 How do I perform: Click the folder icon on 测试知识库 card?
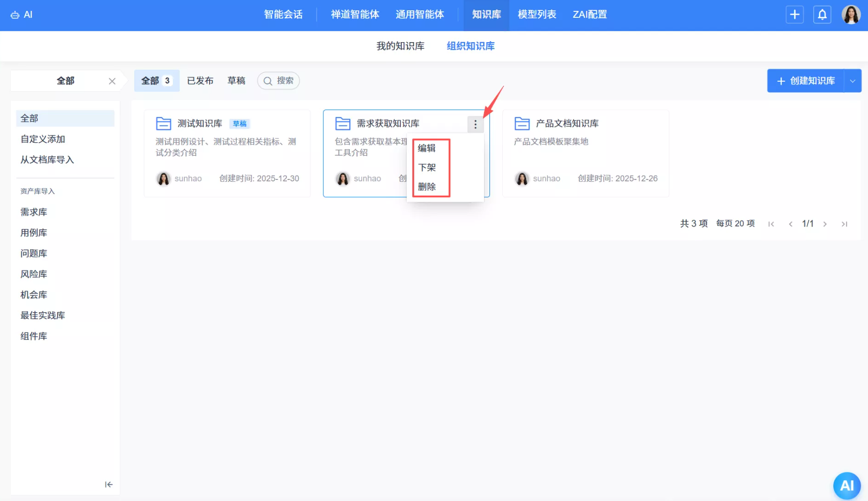(x=163, y=123)
